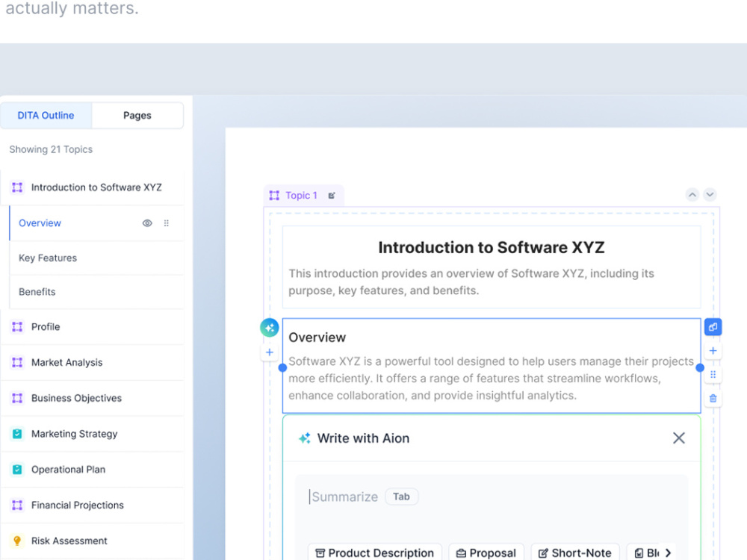Select Benefits in outline
The image size is (747, 560).
[x=96, y=292]
